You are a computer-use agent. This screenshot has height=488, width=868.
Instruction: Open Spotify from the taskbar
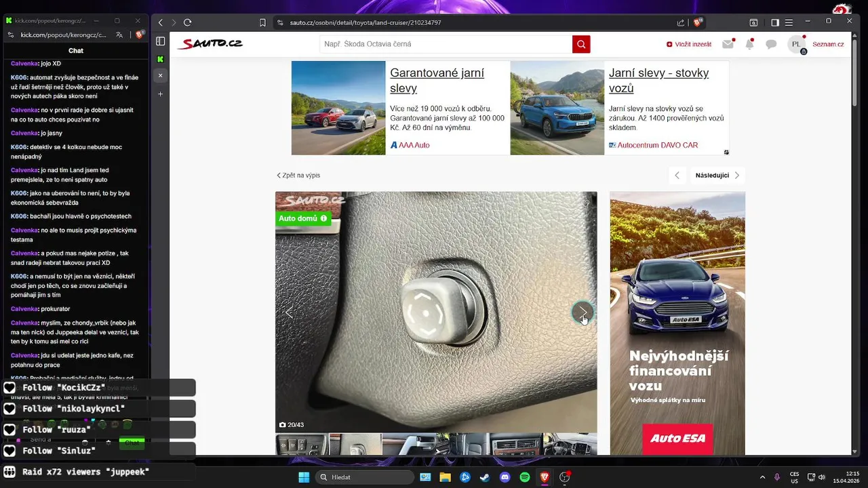coord(525,477)
